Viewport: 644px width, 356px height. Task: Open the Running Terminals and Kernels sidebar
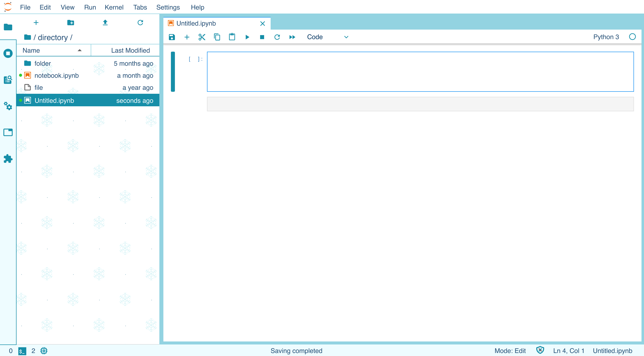(8, 53)
